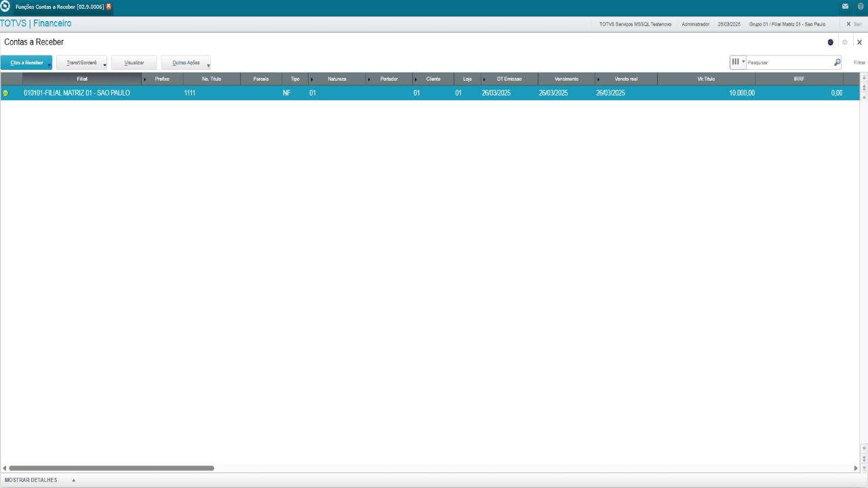Image resolution: width=868 pixels, height=488 pixels.
Task: Sort by the Filial column header
Action: click(82, 79)
